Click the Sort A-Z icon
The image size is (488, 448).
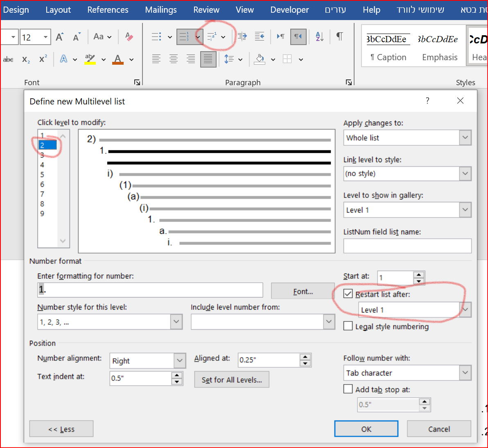click(320, 37)
